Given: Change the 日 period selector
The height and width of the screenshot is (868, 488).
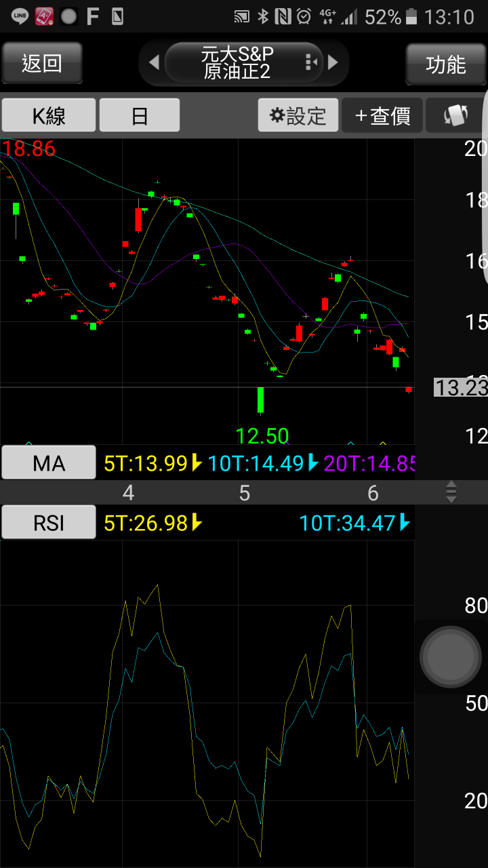Looking at the screenshot, I should coord(139,115).
